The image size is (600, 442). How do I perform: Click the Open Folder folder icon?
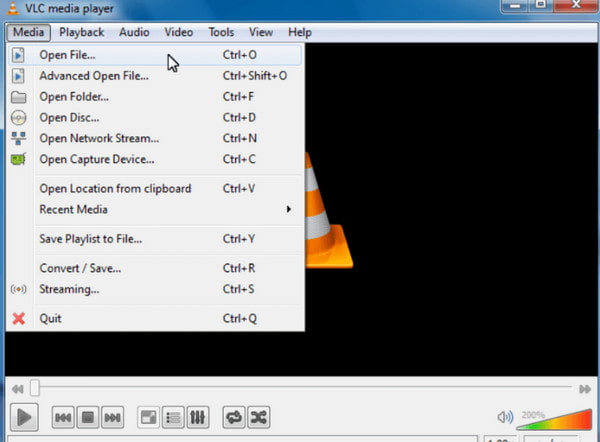point(18,97)
